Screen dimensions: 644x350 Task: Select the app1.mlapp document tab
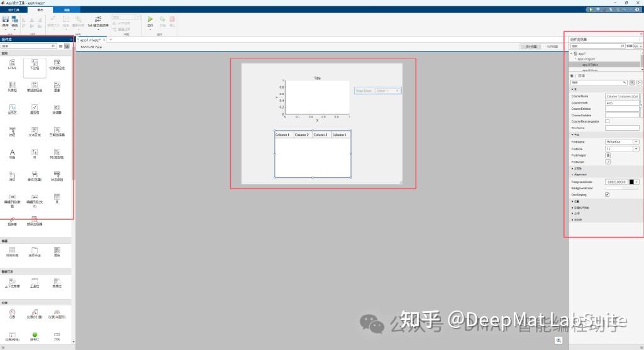click(x=91, y=40)
